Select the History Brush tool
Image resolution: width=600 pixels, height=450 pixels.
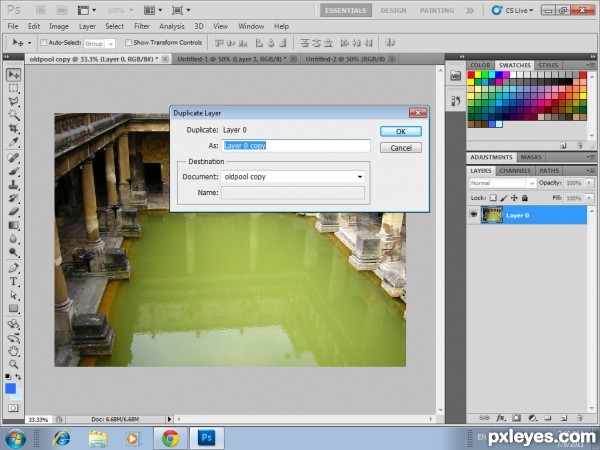pos(13,198)
